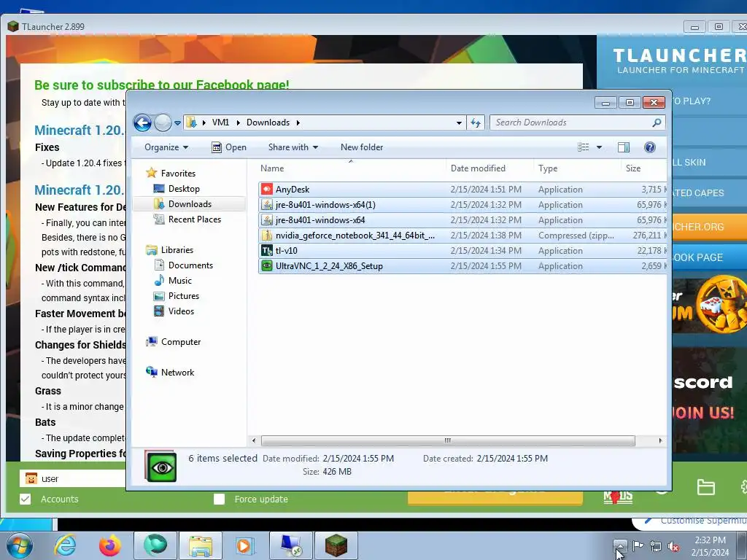Viewport: 747px width, 560px height.
Task: Open Recent Places in navigation pane
Action: (x=187, y=219)
